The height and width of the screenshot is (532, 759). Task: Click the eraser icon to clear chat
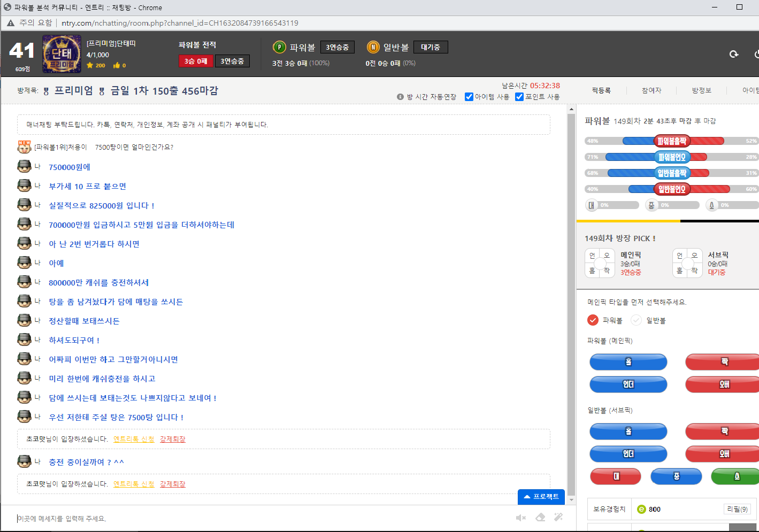tap(540, 517)
